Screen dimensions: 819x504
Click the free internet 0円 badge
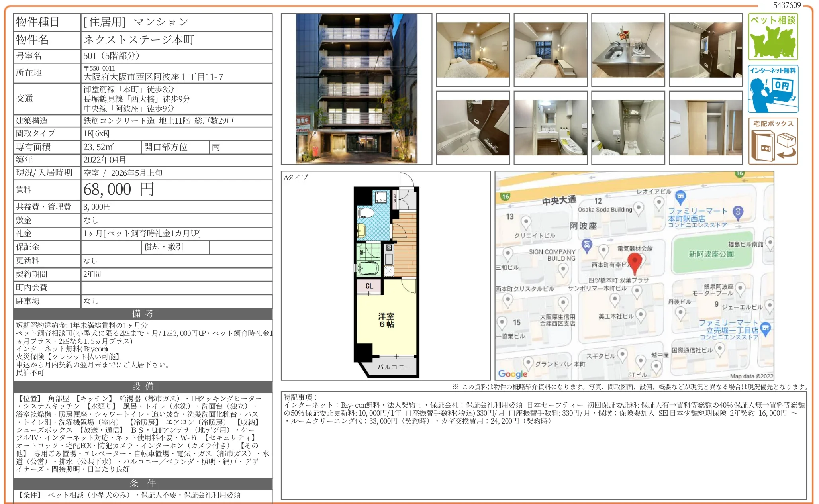coord(773,89)
